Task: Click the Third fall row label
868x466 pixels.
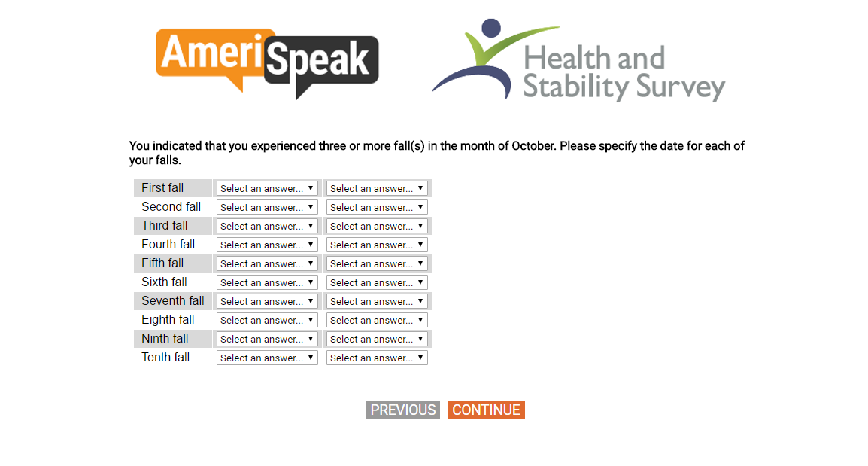Action: [x=165, y=225]
